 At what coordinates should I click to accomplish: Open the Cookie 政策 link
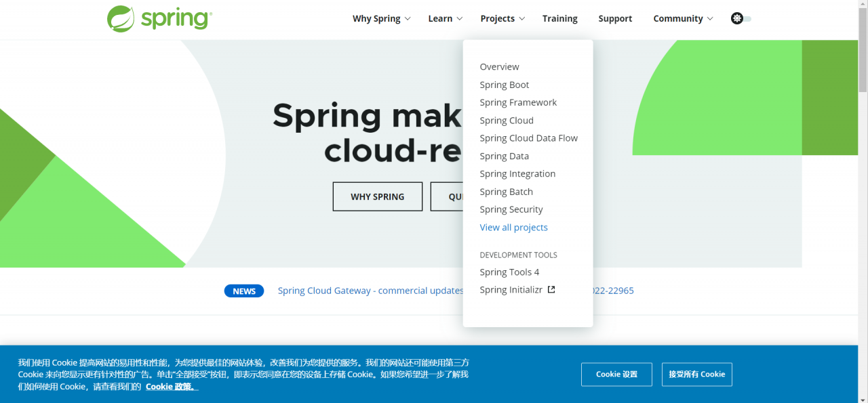[x=172, y=386]
